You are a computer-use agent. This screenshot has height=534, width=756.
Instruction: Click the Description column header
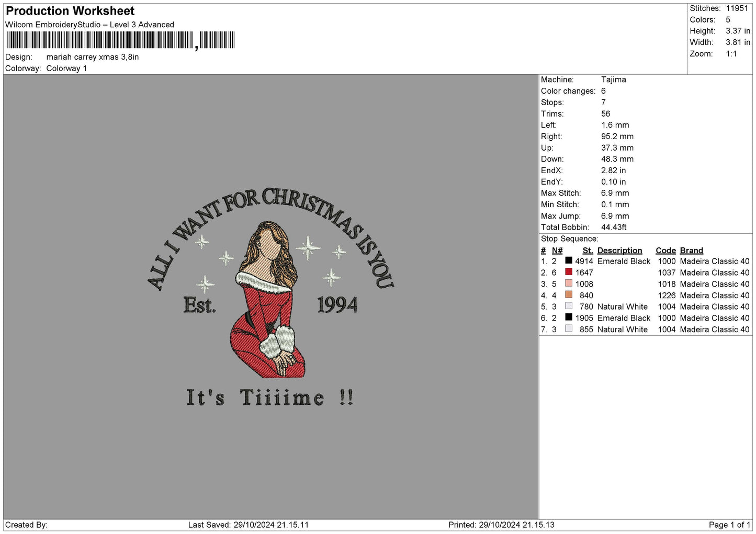619,251
